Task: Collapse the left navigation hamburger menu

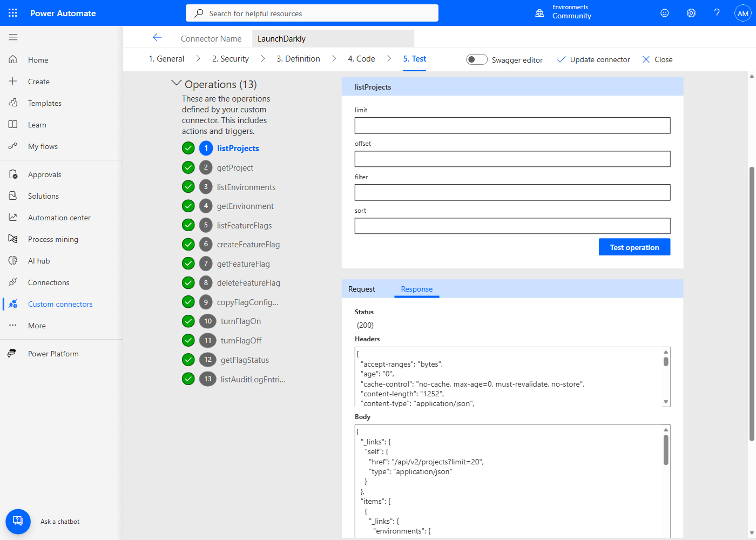Action: pos(13,37)
